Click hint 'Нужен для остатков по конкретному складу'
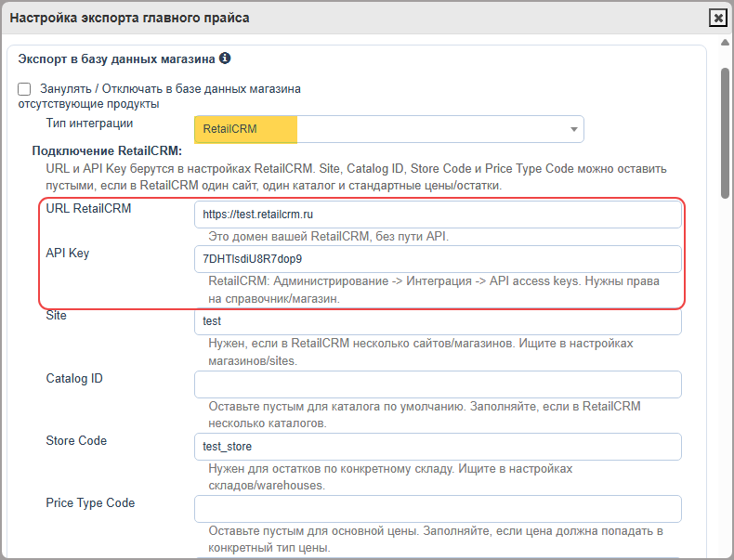Screen dimensions: 734x560 tap(390, 477)
